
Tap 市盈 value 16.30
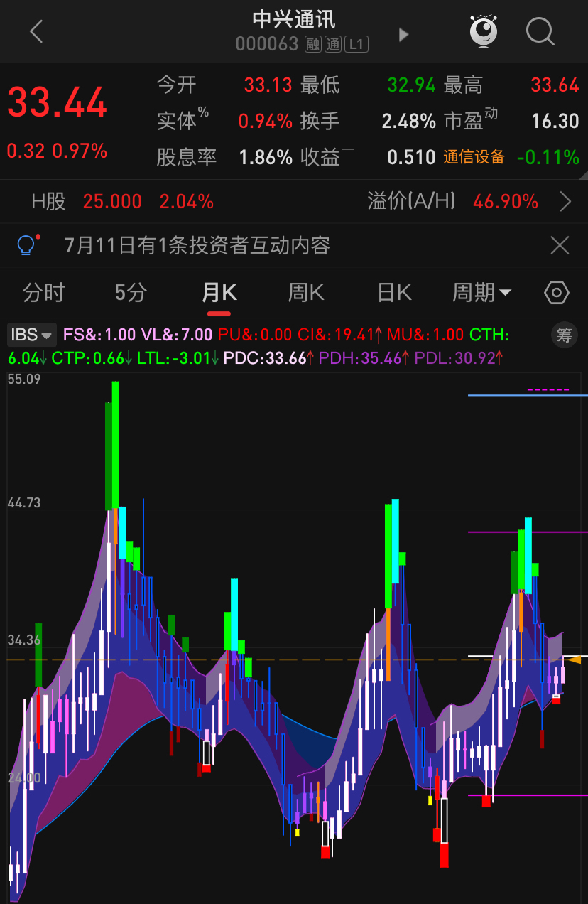pos(555,122)
